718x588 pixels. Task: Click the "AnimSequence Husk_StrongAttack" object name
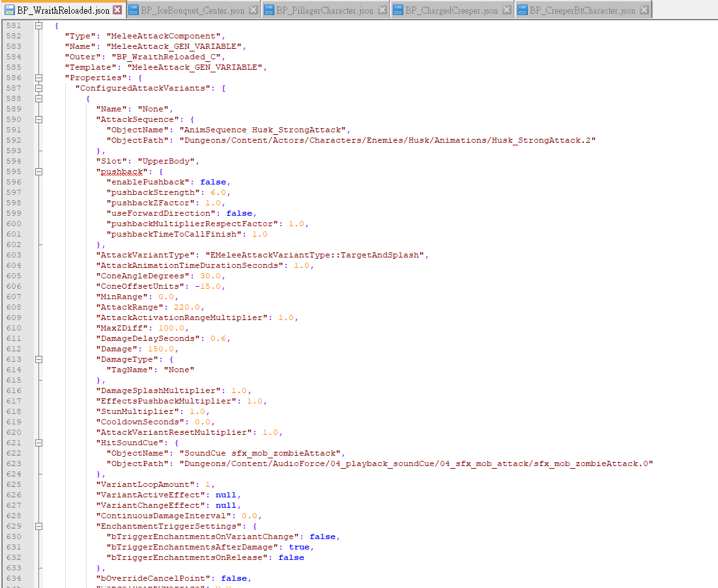pyautogui.click(x=263, y=130)
